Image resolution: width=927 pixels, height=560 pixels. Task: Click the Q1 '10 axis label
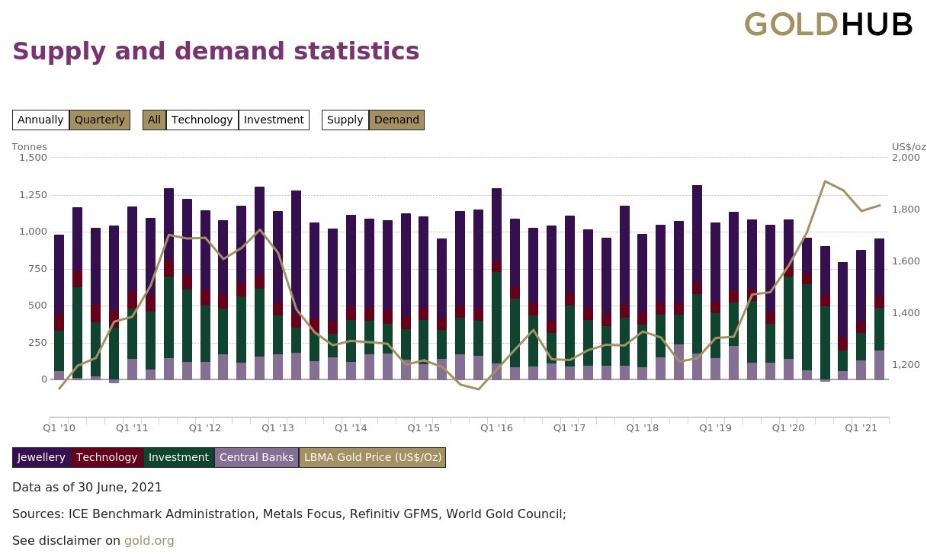point(59,428)
